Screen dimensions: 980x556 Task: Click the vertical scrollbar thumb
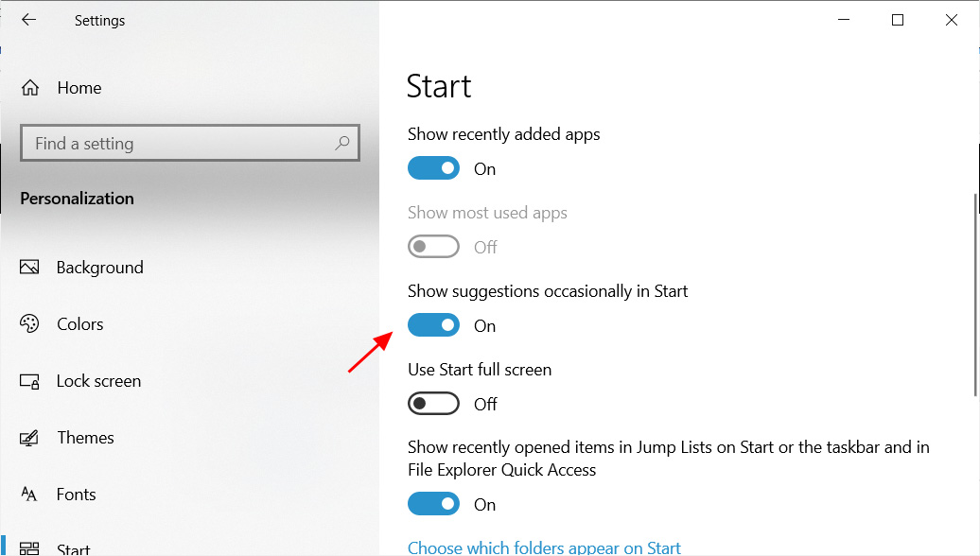pyautogui.click(x=975, y=295)
